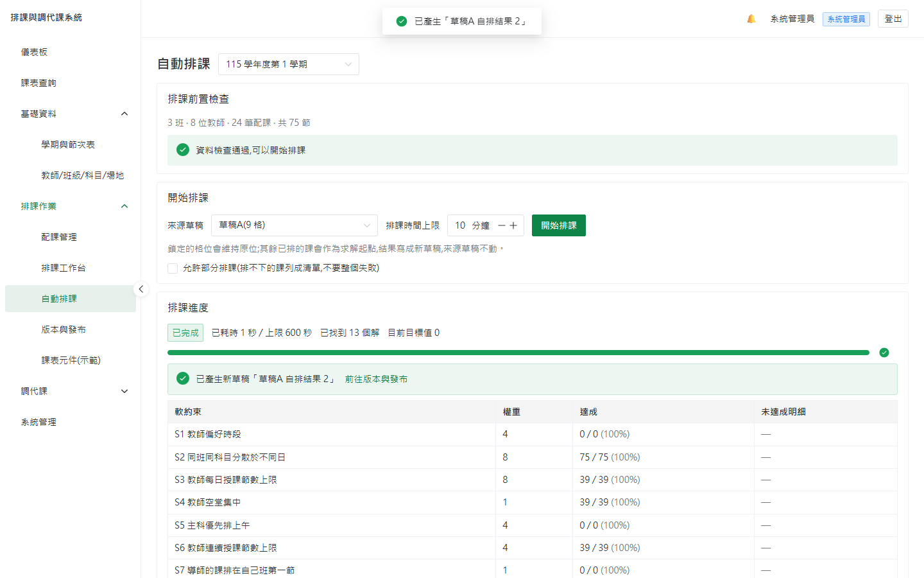
Task: Click the 系統管理員 role tag
Action: (846, 19)
